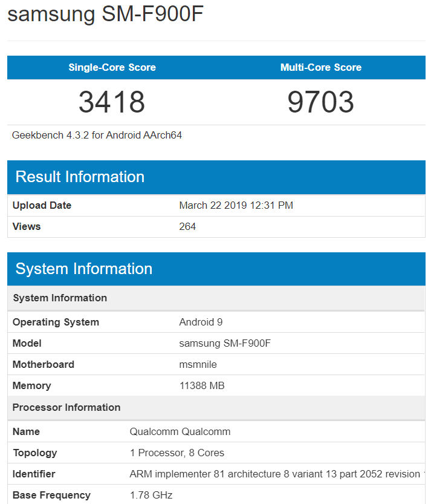The width and height of the screenshot is (431, 504).
Task: Click the Operating System label
Action: pyautogui.click(x=56, y=322)
